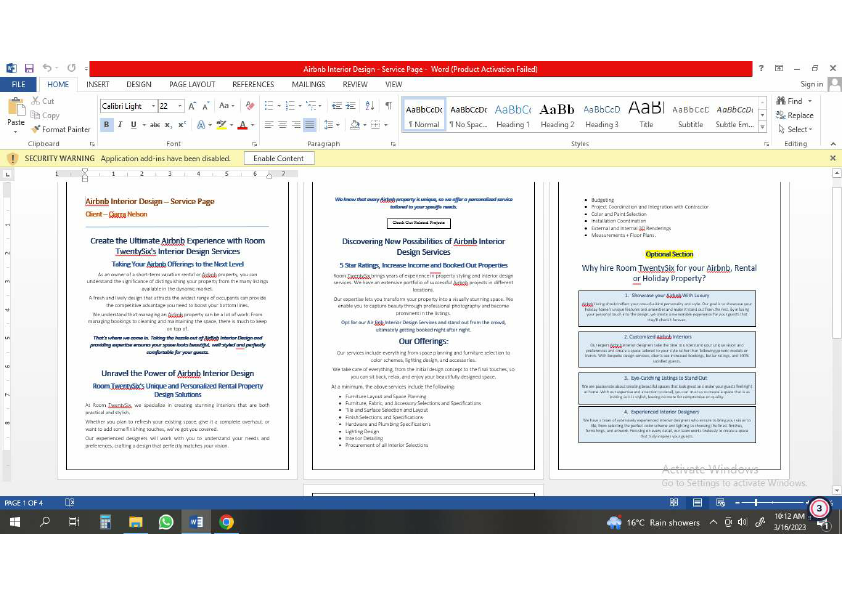This screenshot has height=595, width=842.
Task: Expand the text highlight color dropdown
Action: (233, 123)
